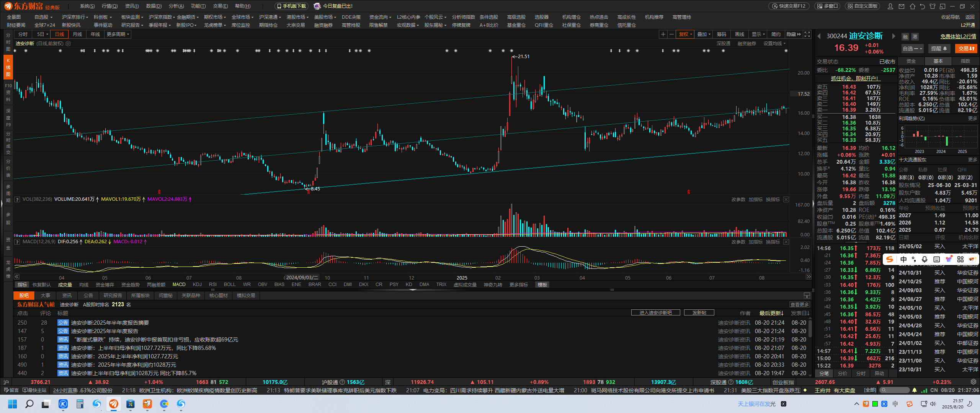Screen dimensions: 980x413
Task: Toggle 筹码 chip distribution view
Action: pyautogui.click(x=721, y=34)
